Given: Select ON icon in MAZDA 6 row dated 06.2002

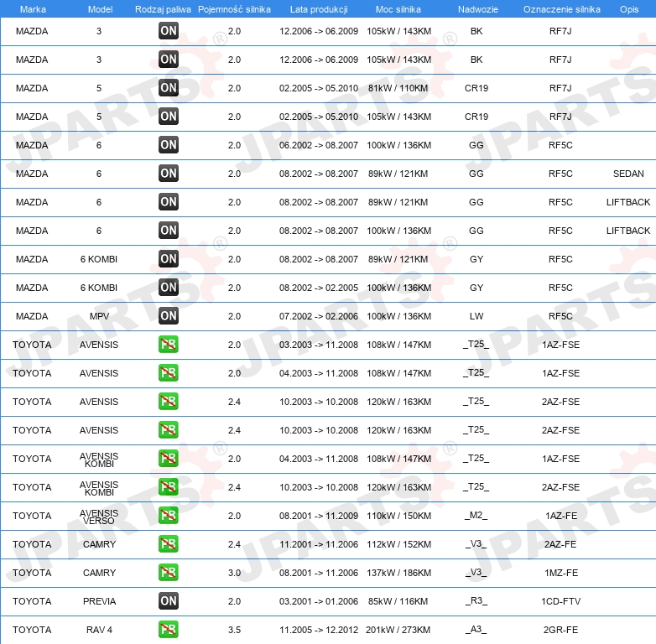Looking at the screenshot, I should [x=169, y=145].
